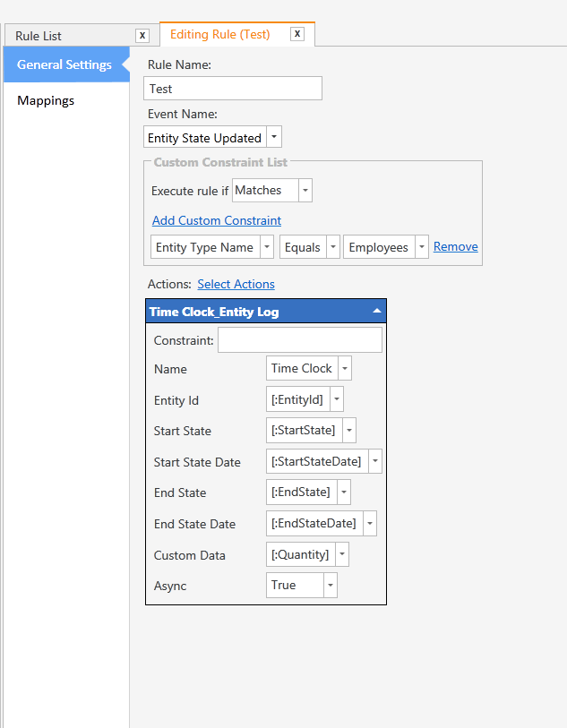
Task: Expand the Employees value dropdown
Action: (x=421, y=247)
